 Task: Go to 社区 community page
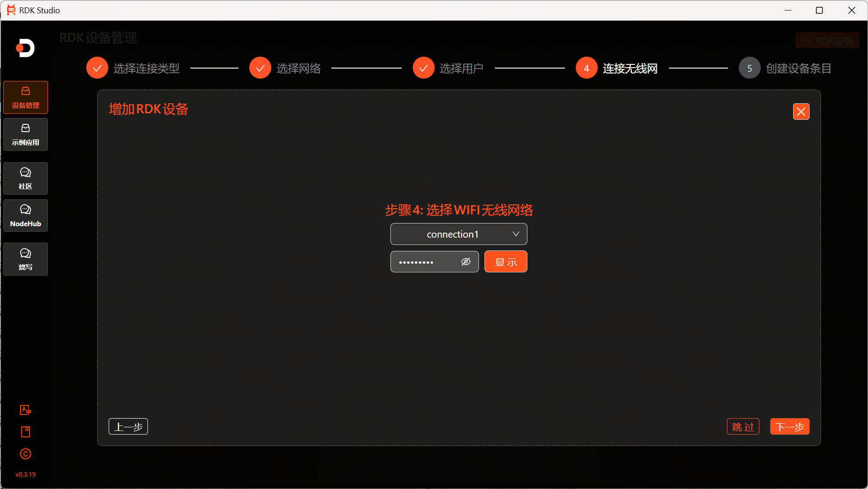(26, 178)
